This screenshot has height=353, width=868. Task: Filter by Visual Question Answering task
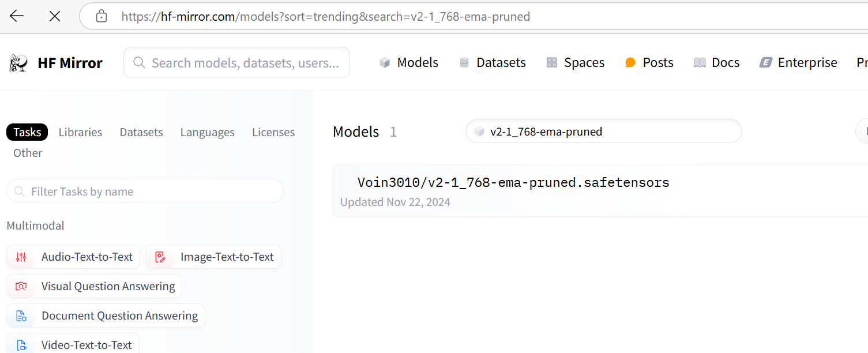pos(94,286)
